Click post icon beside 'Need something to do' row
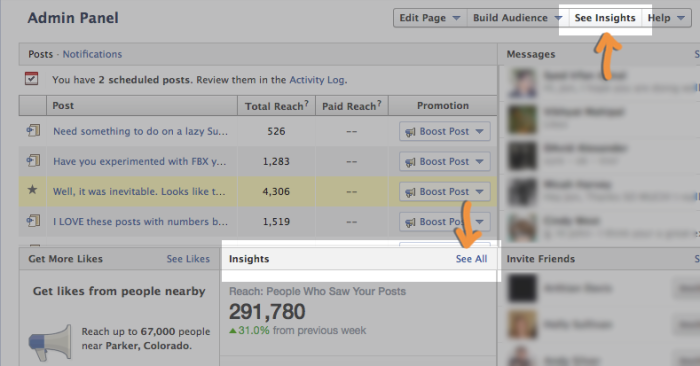The width and height of the screenshot is (700, 366). (33, 130)
